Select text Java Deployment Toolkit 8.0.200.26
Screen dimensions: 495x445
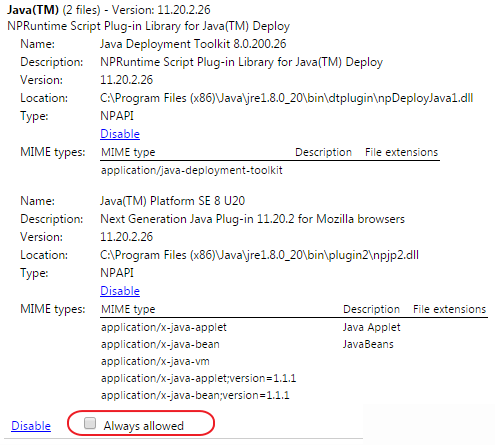[193, 44]
